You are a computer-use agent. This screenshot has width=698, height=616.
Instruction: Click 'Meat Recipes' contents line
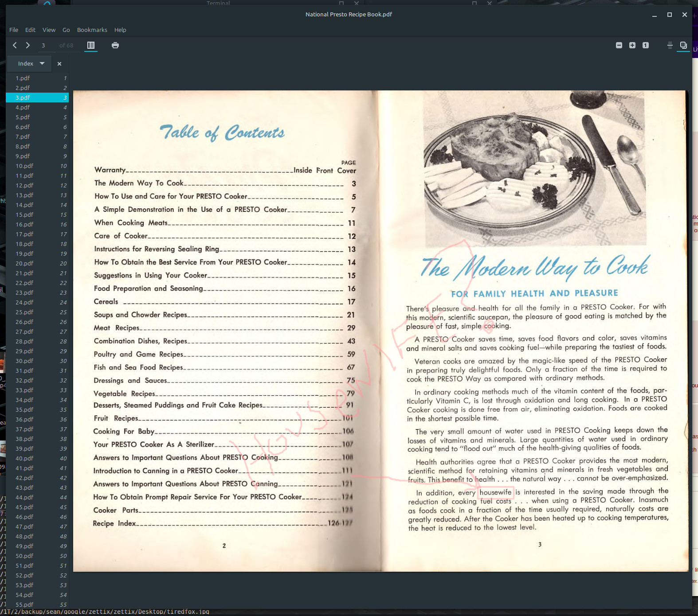(x=224, y=328)
